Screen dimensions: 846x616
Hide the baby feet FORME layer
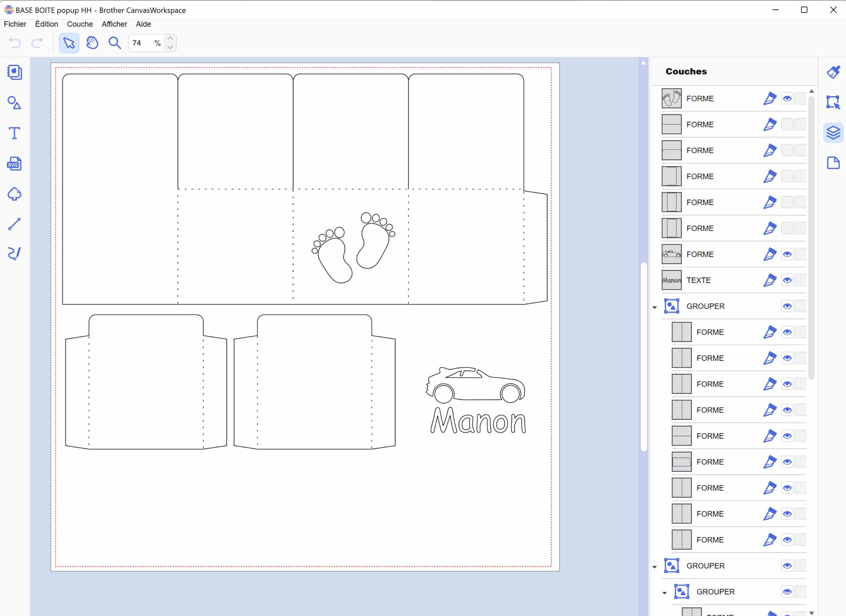coord(787,99)
